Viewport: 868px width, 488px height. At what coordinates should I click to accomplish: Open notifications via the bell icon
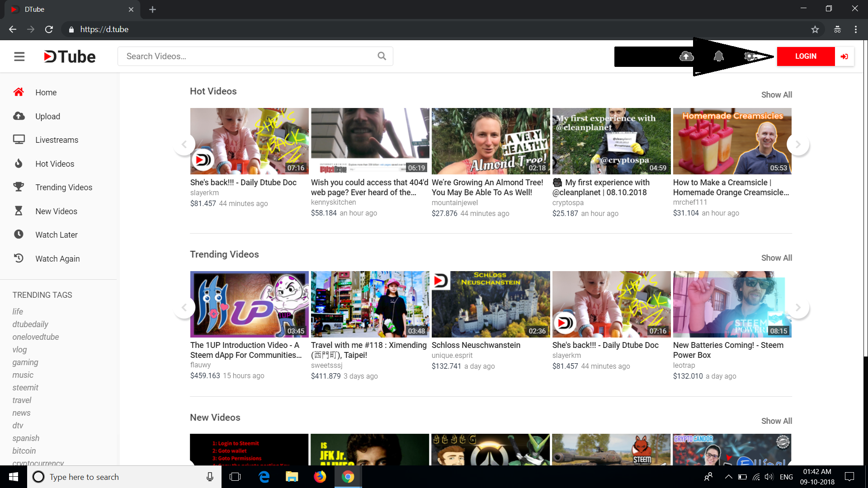tap(719, 56)
